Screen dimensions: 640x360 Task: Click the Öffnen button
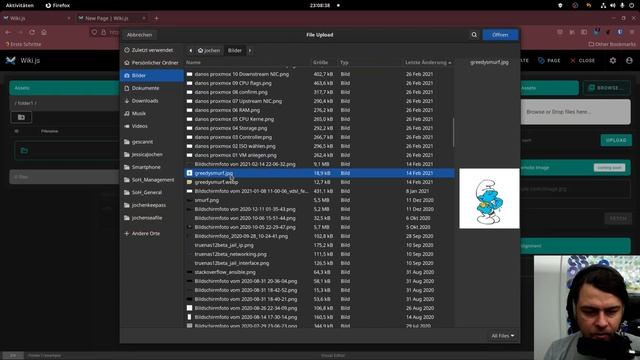500,35
